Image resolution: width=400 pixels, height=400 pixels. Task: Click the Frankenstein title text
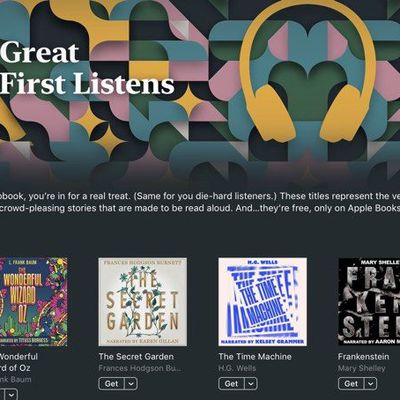tap(363, 357)
